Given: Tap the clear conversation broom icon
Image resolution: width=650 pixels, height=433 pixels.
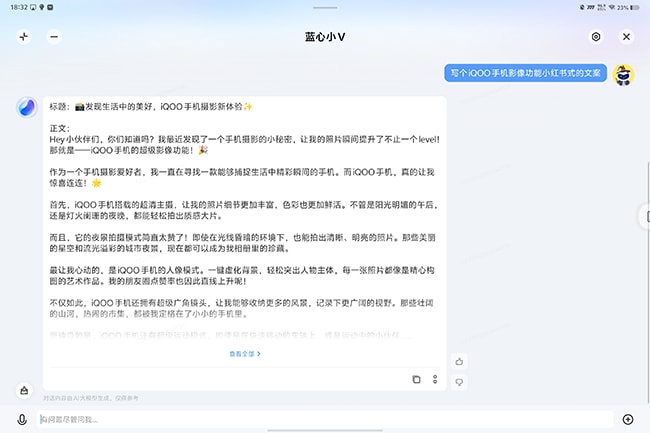Looking at the screenshot, I should coord(24,389).
